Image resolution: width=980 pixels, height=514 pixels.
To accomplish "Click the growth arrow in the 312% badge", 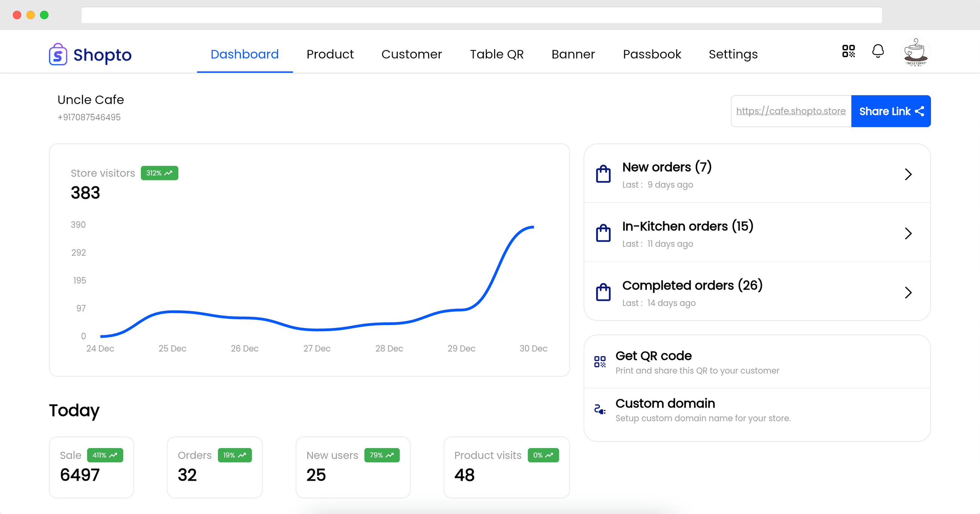I will pyautogui.click(x=168, y=172).
